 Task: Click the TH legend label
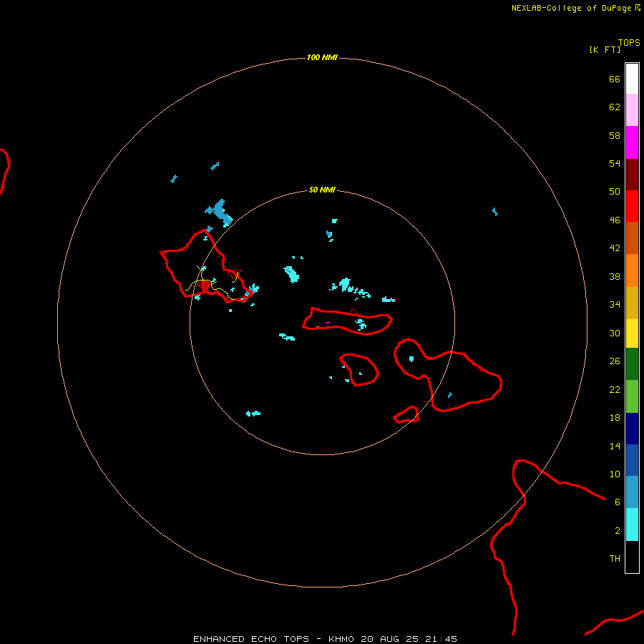pos(615,559)
